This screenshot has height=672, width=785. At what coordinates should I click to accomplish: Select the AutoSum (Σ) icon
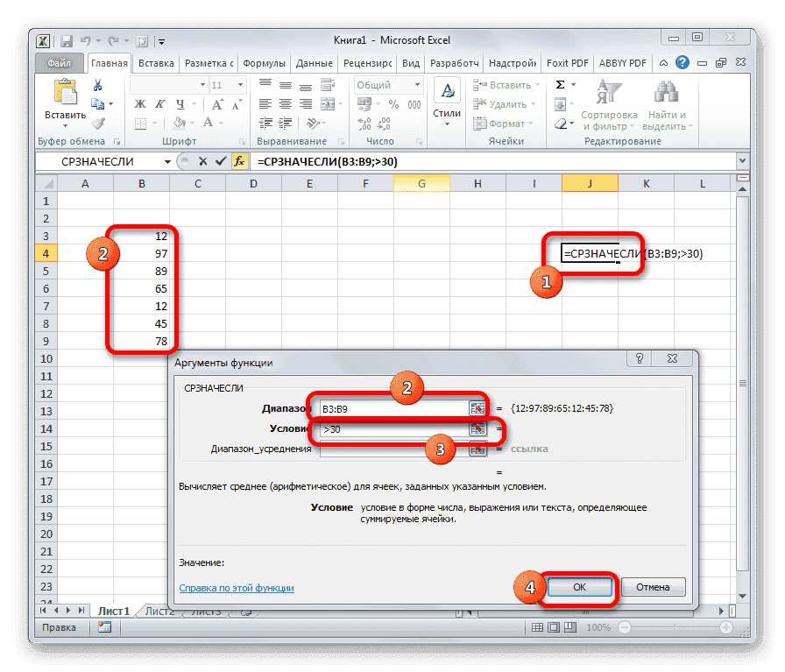pyautogui.click(x=560, y=84)
